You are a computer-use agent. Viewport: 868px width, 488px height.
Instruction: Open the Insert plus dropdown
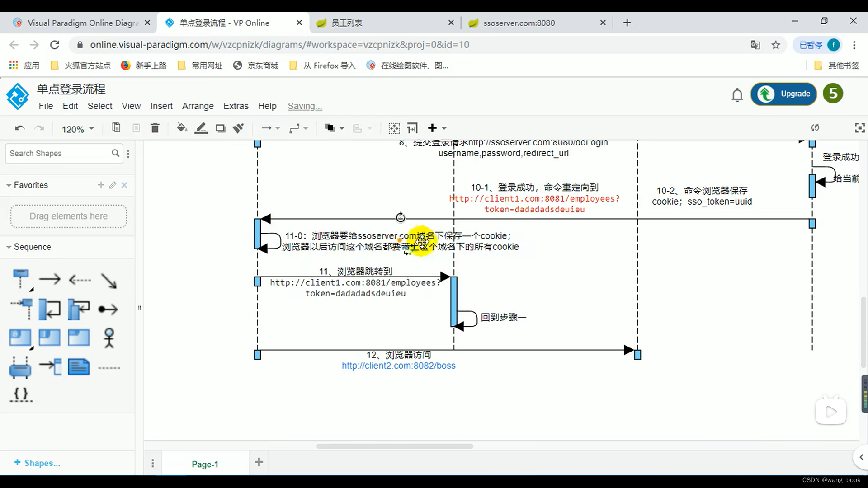point(437,128)
